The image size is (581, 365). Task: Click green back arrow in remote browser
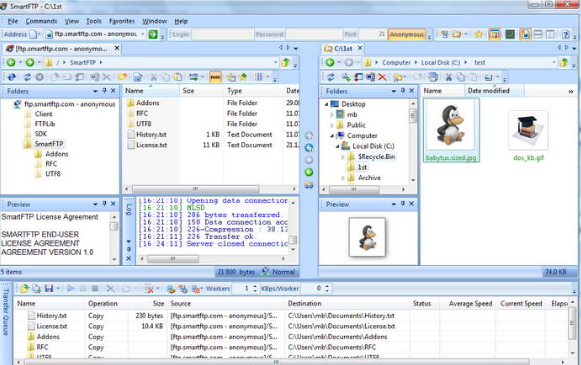(x=11, y=63)
